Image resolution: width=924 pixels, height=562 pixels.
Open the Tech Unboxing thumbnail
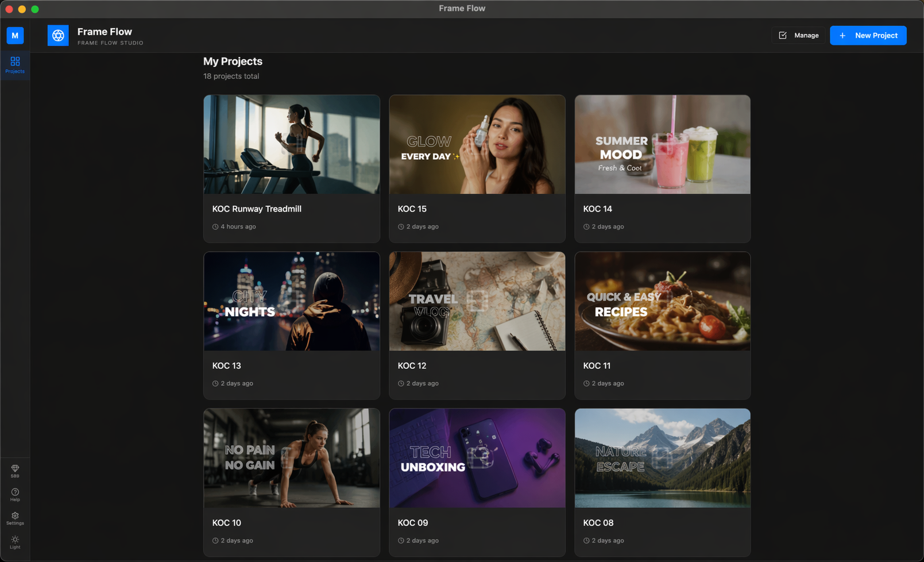(477, 459)
